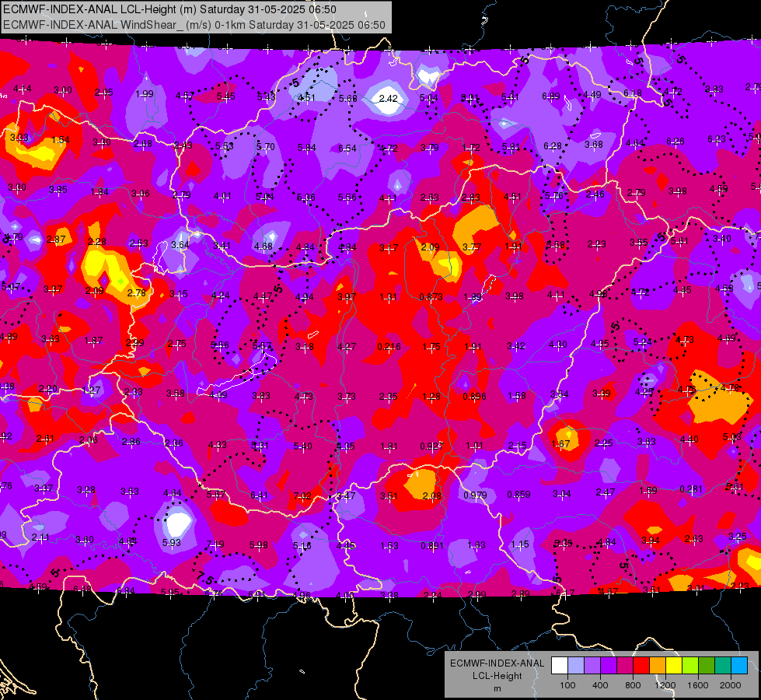Click the wind shear value 5.84

307,147
